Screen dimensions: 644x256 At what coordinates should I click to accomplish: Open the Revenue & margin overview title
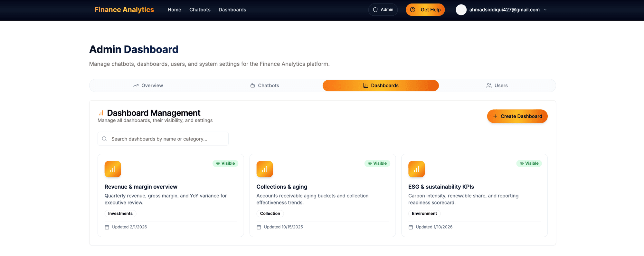point(141,187)
